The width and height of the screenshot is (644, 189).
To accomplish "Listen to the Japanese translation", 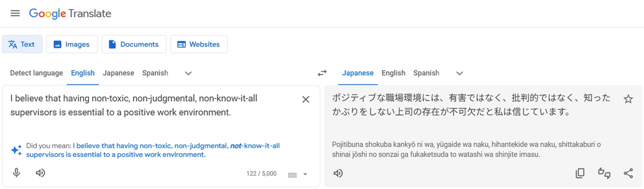I will 338,173.
